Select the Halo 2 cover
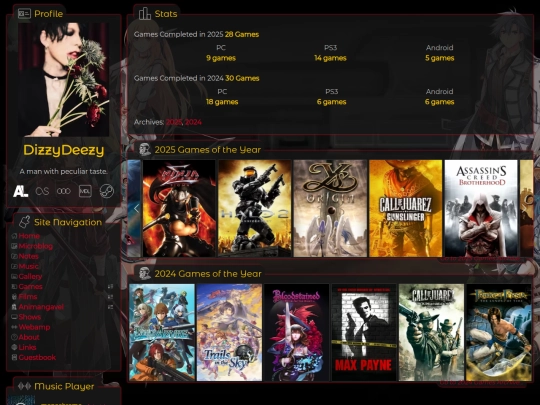Viewport: 540px width, 405px height. coord(255,208)
